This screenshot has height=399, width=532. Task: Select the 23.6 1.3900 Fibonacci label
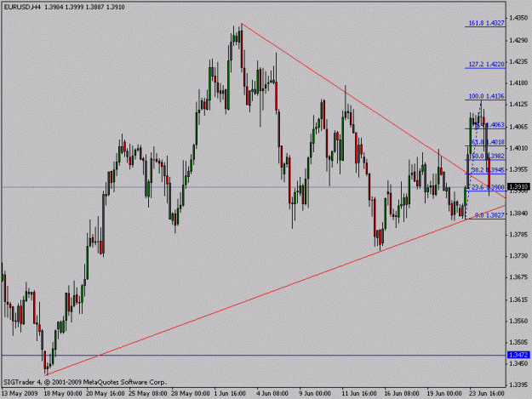coord(488,187)
